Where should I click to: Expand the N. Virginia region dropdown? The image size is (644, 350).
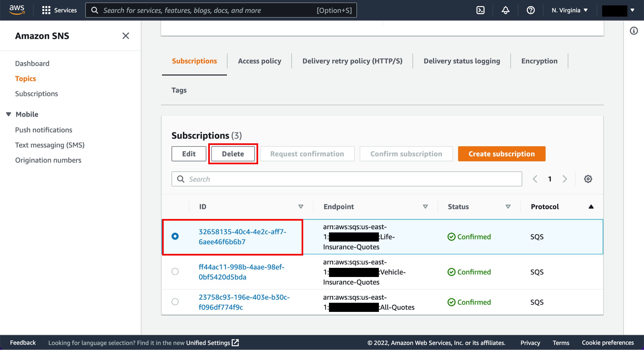click(x=571, y=10)
